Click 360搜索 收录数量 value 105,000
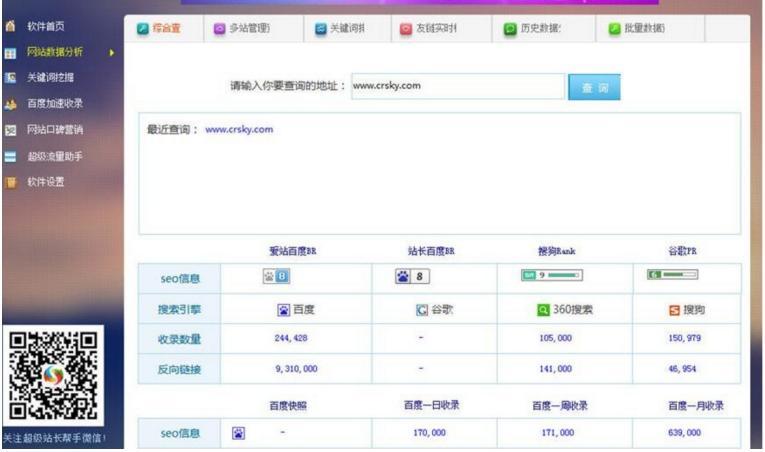765x452 pixels. [x=556, y=338]
